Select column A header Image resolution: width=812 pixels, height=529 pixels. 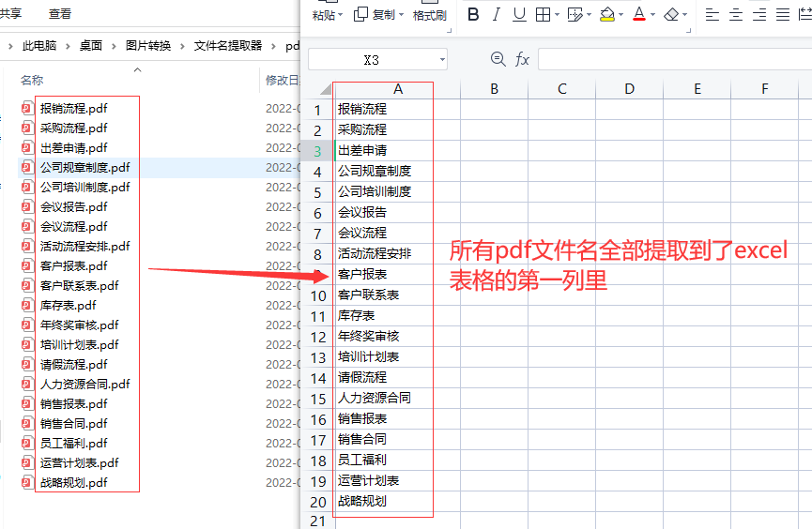tap(398, 89)
